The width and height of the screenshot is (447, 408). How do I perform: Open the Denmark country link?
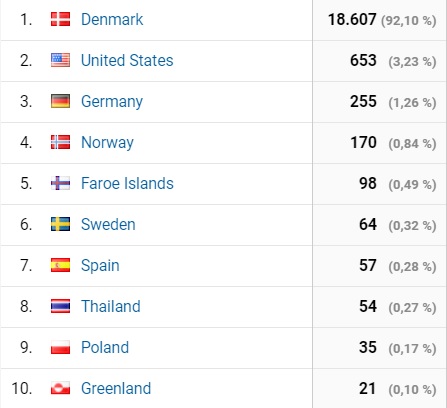[x=112, y=19]
